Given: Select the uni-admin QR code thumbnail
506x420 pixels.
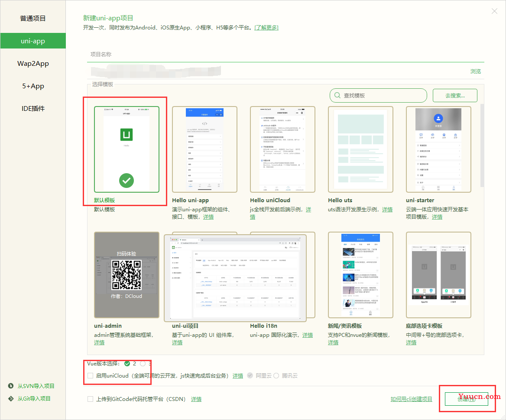Looking at the screenshot, I should click(126, 275).
